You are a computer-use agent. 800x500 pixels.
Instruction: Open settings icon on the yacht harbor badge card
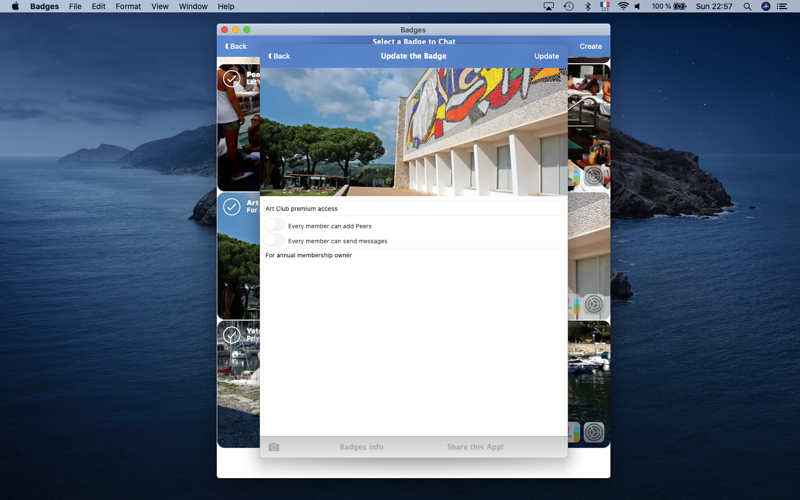[x=594, y=432]
